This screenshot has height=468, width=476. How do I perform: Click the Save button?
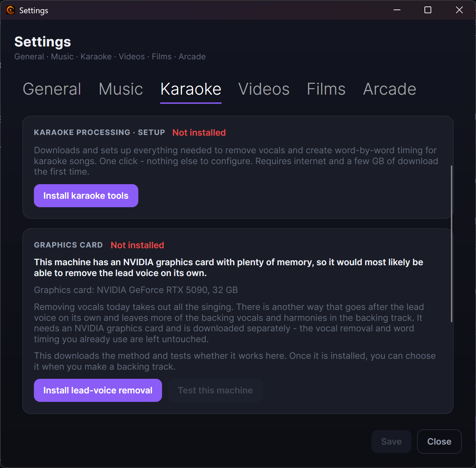point(392,442)
